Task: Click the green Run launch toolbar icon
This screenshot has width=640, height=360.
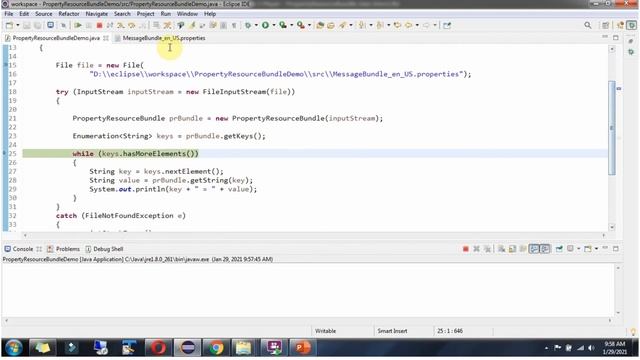Action: coord(265,25)
